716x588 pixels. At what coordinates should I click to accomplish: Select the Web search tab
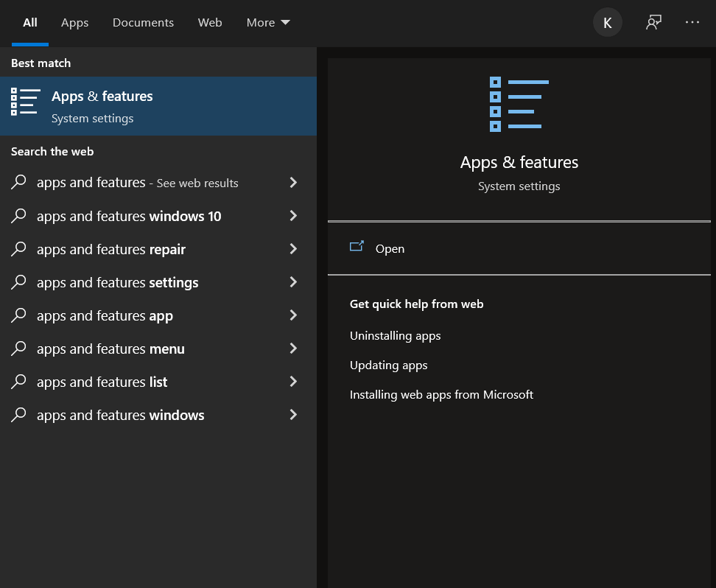(210, 23)
